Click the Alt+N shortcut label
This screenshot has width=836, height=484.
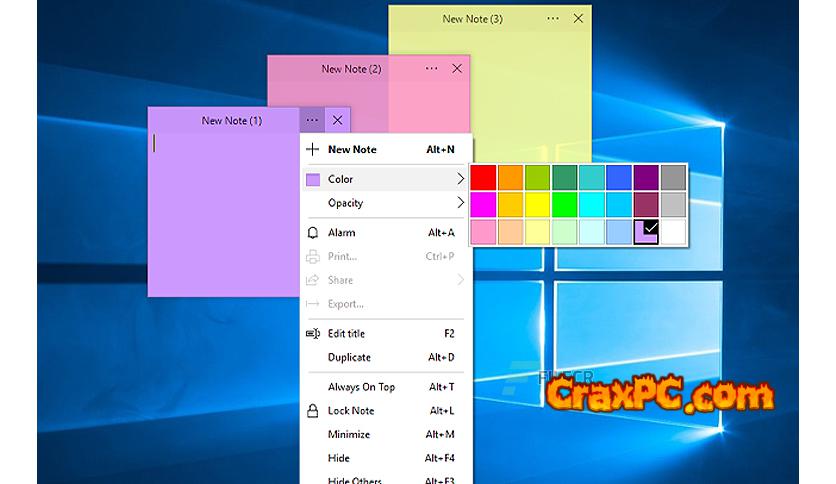click(440, 150)
